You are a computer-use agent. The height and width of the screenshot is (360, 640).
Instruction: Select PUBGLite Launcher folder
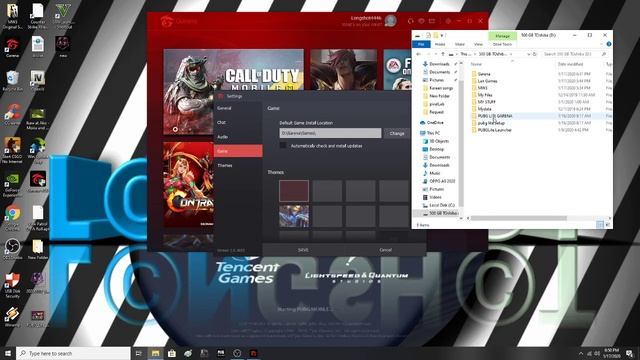494,130
